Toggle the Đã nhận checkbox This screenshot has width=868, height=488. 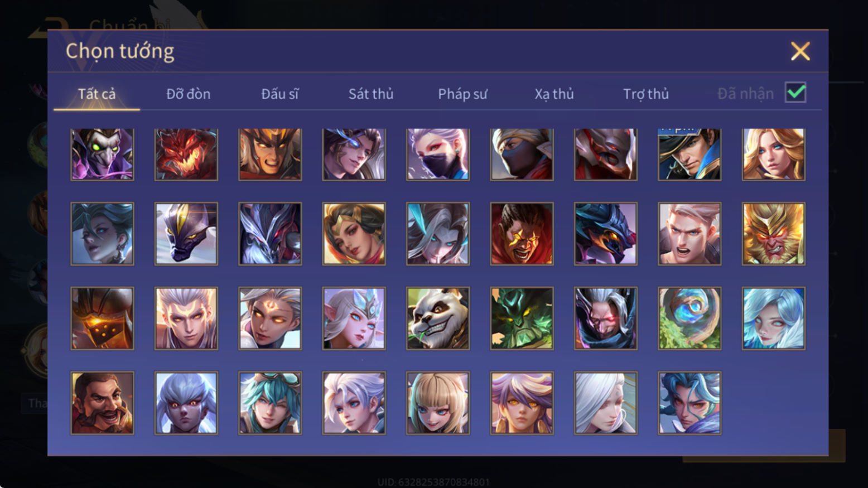pyautogui.click(x=795, y=93)
